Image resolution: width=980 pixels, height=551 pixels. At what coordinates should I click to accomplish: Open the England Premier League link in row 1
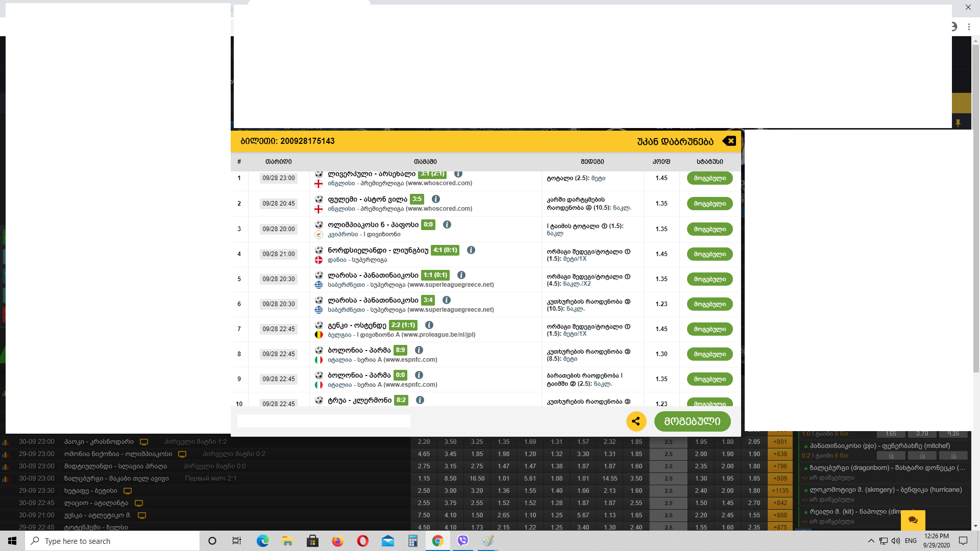(x=341, y=183)
